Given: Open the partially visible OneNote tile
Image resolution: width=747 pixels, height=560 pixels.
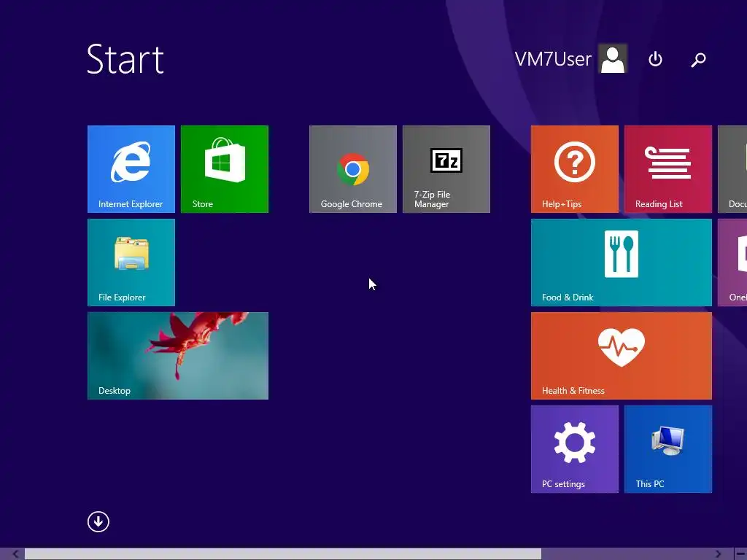Looking at the screenshot, I should (x=732, y=262).
